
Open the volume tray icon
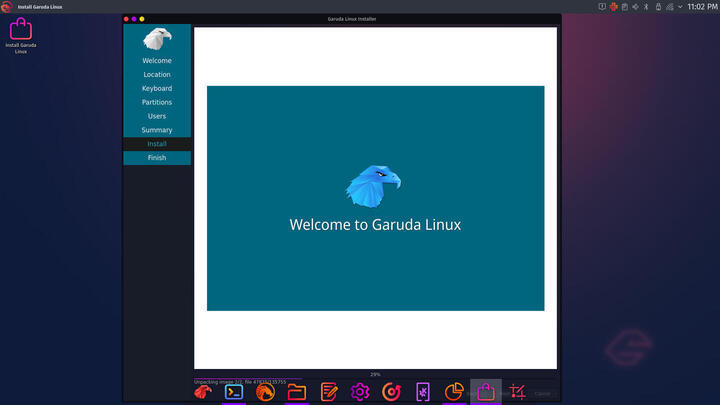(636, 7)
